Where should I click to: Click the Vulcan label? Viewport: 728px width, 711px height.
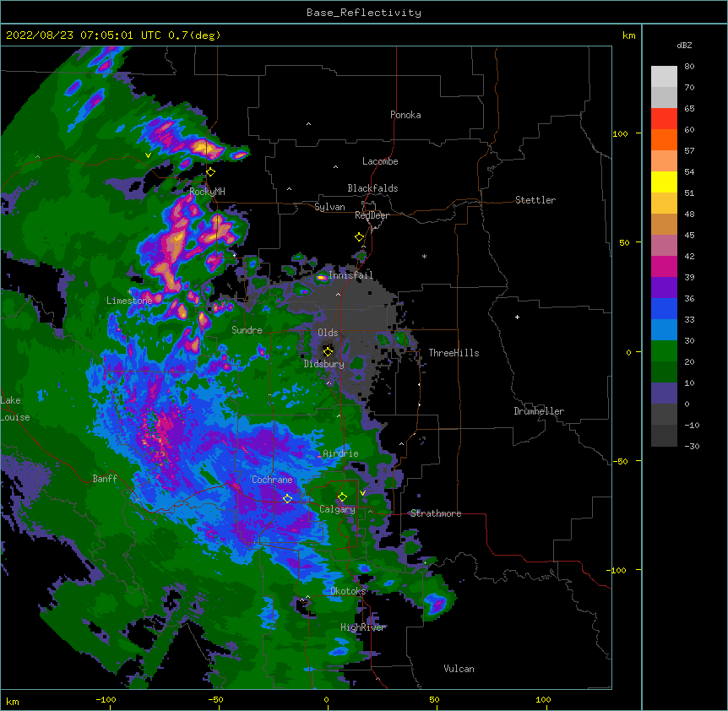[459, 669]
